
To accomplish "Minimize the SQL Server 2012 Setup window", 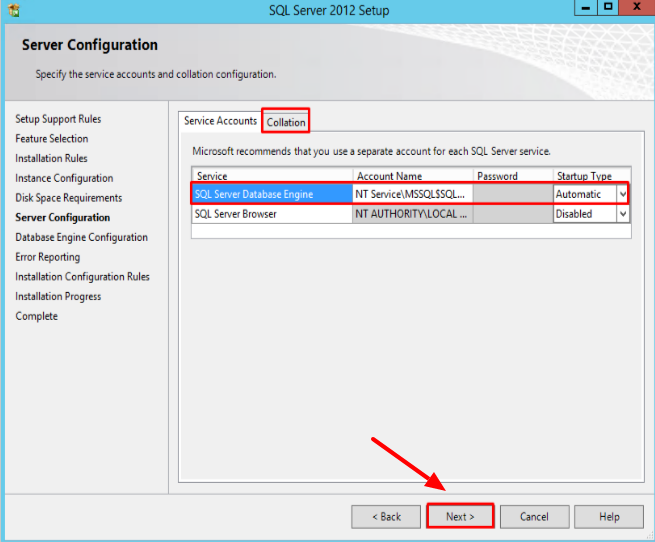I will click(x=586, y=8).
